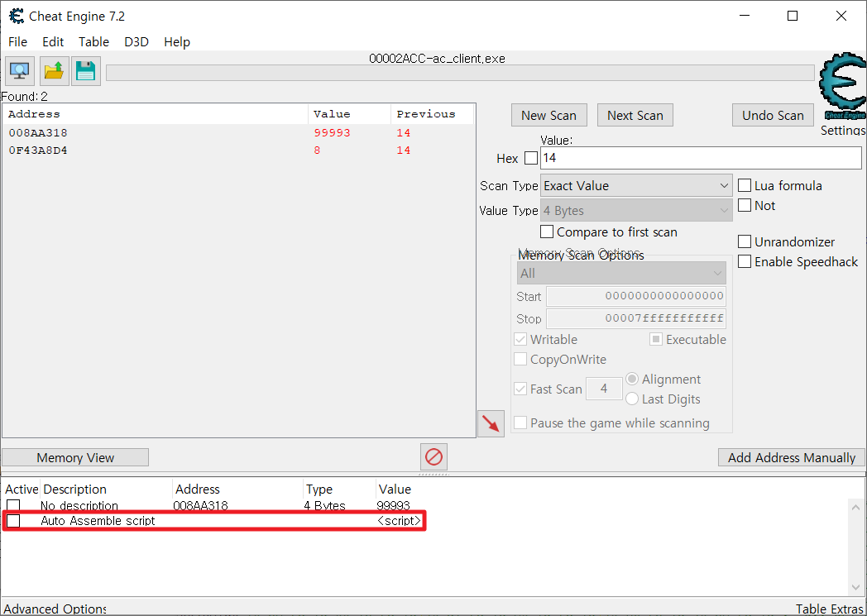This screenshot has height=616, width=867.
Task: Click the Undo Scan button
Action: (x=773, y=116)
